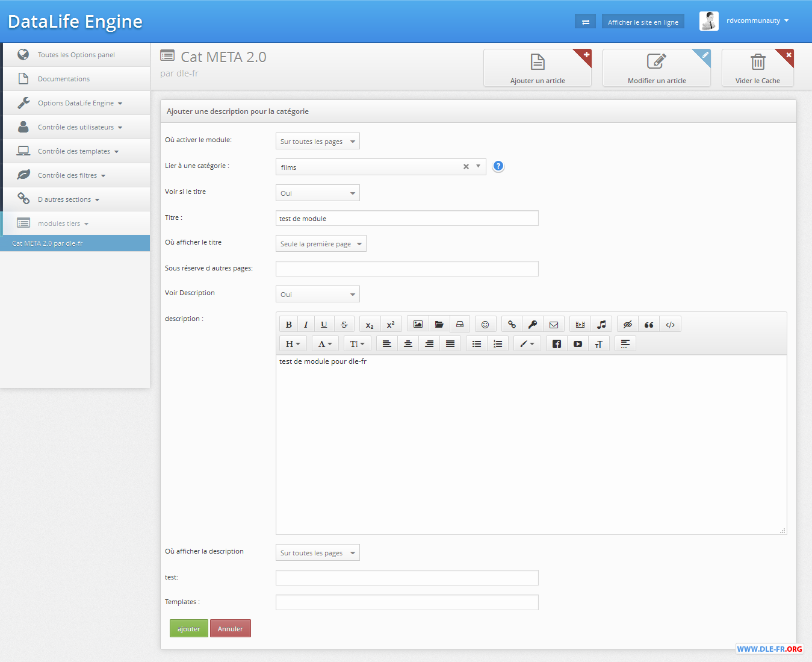812x662 pixels.
Task: Insert an email link with the envelope icon
Action: (x=554, y=325)
